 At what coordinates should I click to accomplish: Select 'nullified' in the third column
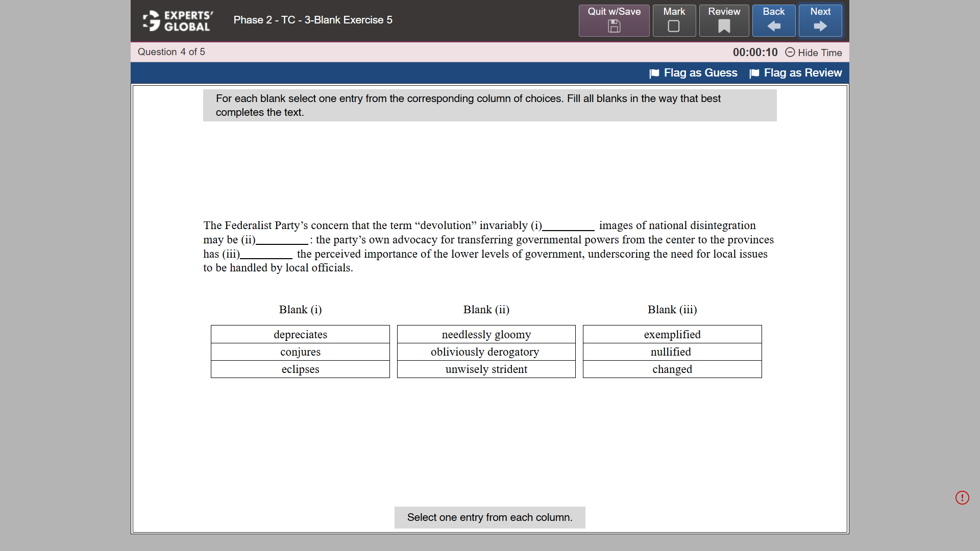pyautogui.click(x=672, y=352)
